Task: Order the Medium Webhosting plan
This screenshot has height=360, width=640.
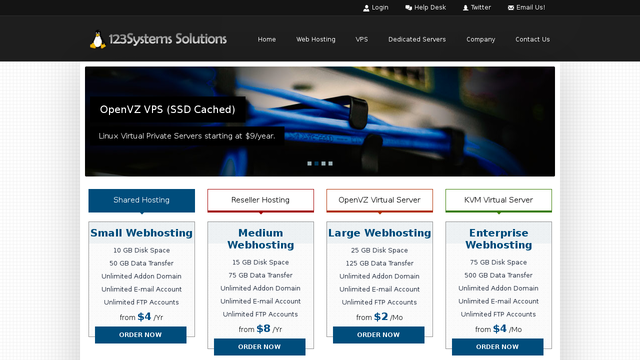Action: coord(259,347)
